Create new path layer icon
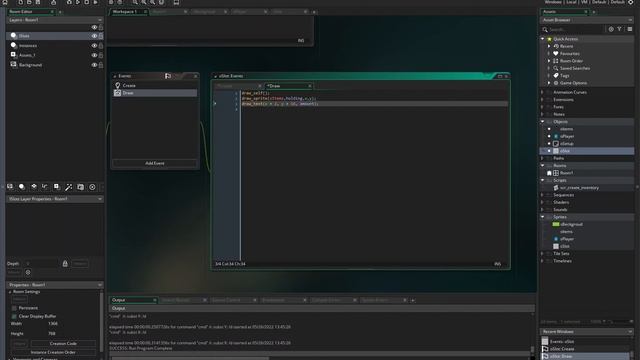 (45, 187)
